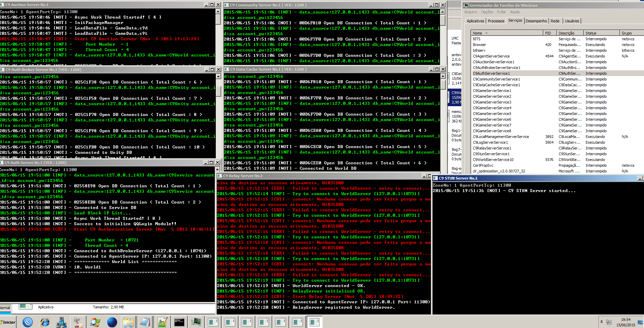644x328 pixels.
Task: Click the C9 Data Cache Server title bar icon
Action: click(x=227, y=69)
